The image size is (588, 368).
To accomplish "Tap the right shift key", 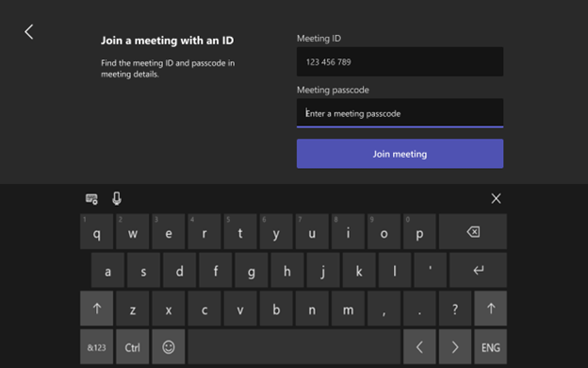I will (491, 309).
